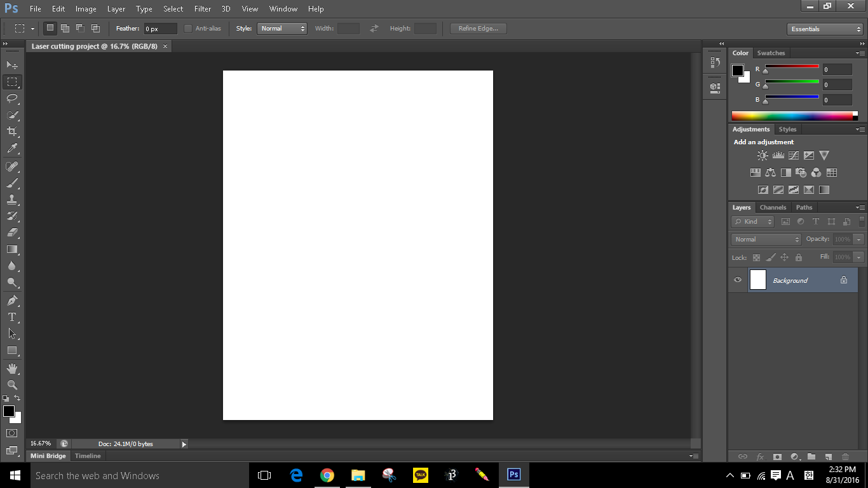Click the Refine Edge button
Image resolution: width=868 pixels, height=488 pixels.
478,29
